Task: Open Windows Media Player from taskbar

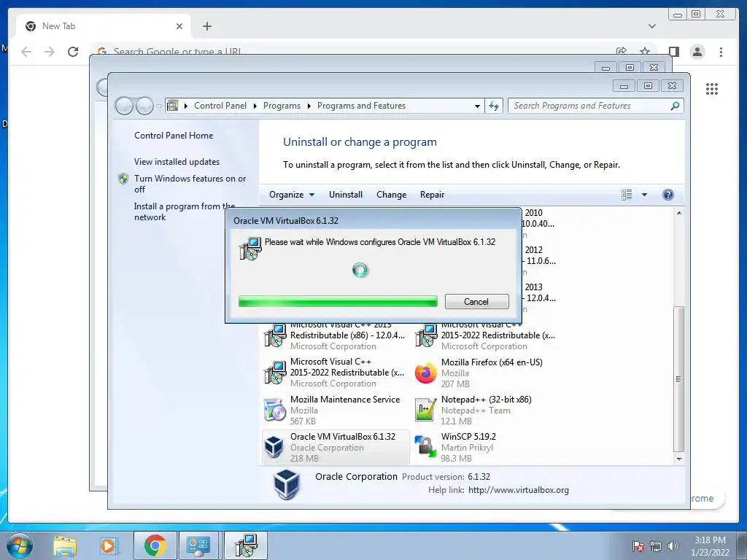Action: click(108, 545)
